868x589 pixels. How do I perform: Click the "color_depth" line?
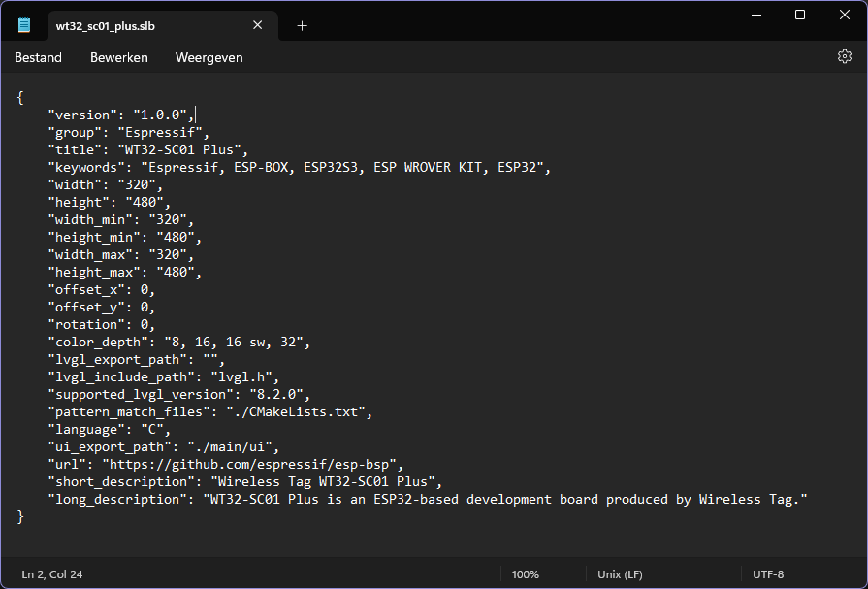pyautogui.click(x=178, y=342)
